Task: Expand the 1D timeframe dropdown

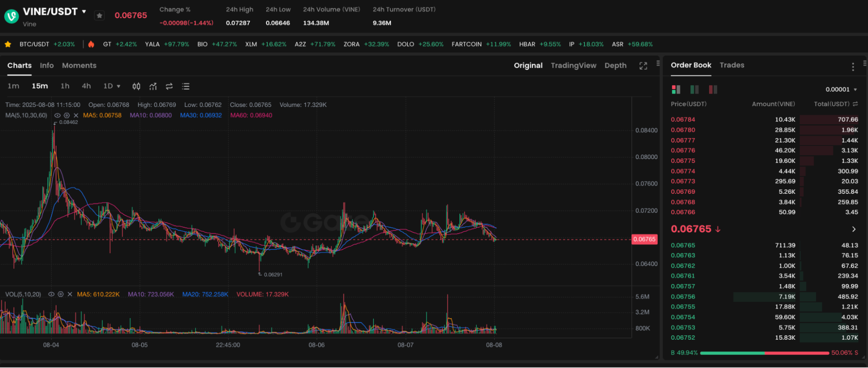Action: (112, 86)
